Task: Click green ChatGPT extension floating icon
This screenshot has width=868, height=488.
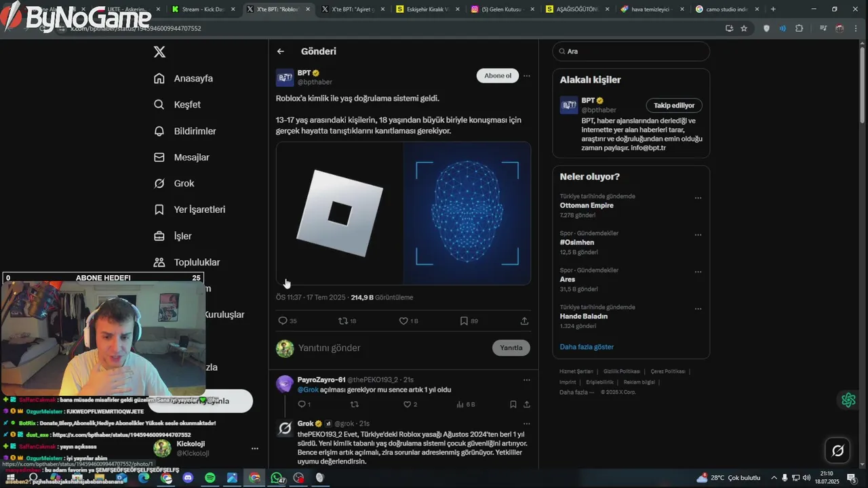Action: click(848, 400)
